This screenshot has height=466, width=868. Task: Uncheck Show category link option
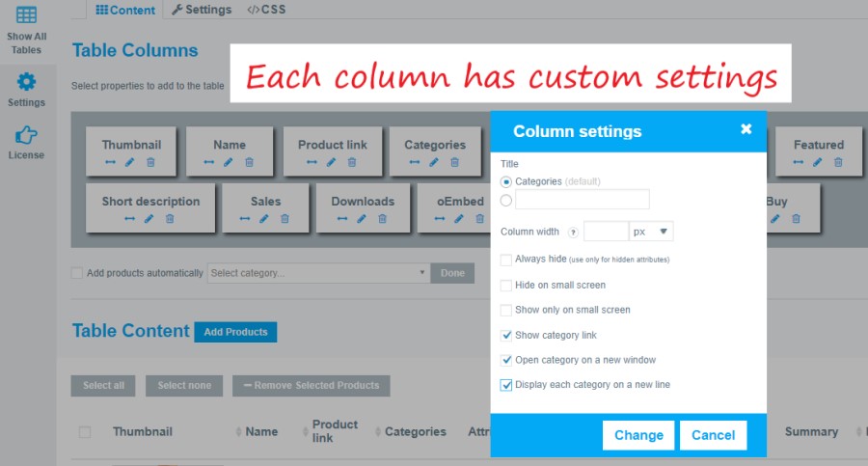point(506,336)
